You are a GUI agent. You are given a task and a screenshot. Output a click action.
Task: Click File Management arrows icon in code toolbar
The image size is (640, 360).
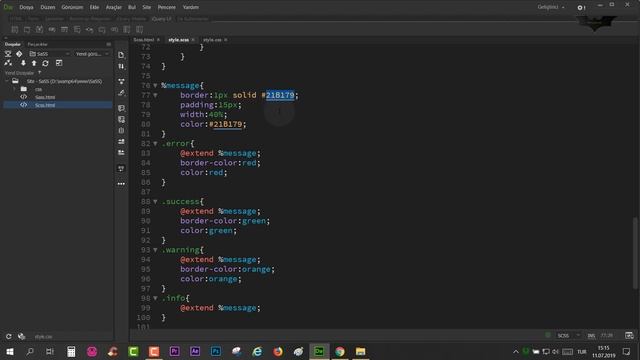121,67
